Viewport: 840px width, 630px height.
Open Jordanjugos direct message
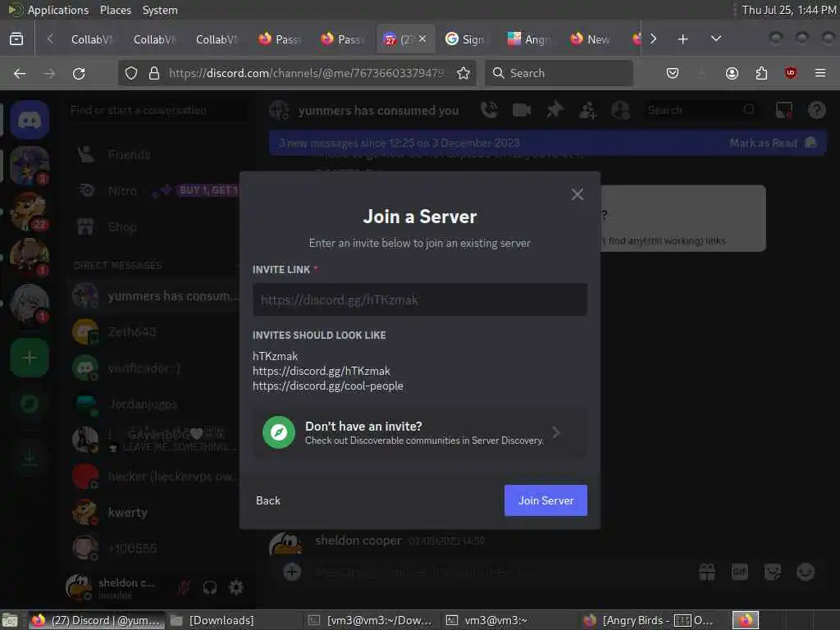click(155, 404)
